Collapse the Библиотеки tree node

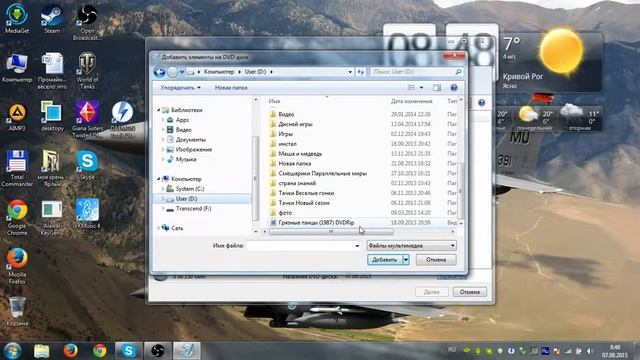[x=158, y=110]
